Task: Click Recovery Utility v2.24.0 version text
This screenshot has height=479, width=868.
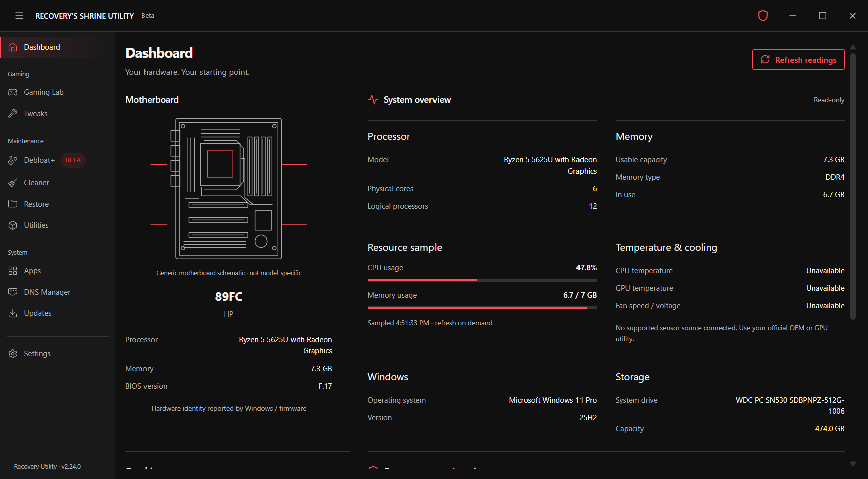Action: coord(47,467)
